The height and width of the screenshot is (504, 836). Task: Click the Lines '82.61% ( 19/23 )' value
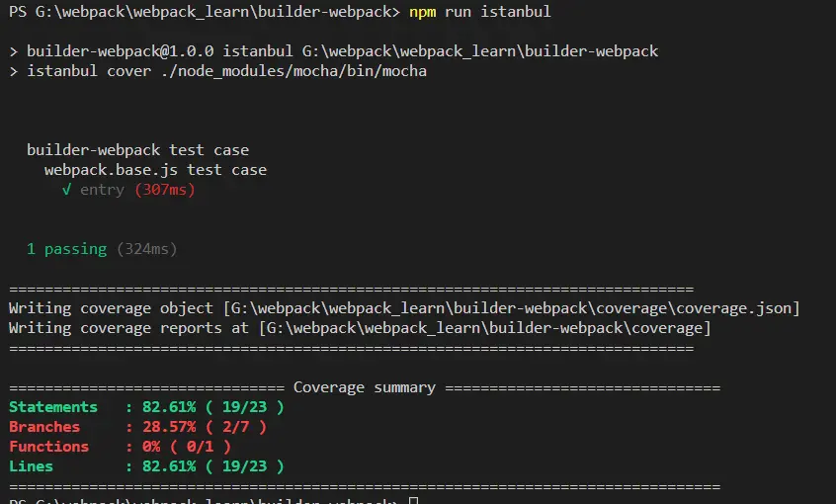click(x=213, y=466)
